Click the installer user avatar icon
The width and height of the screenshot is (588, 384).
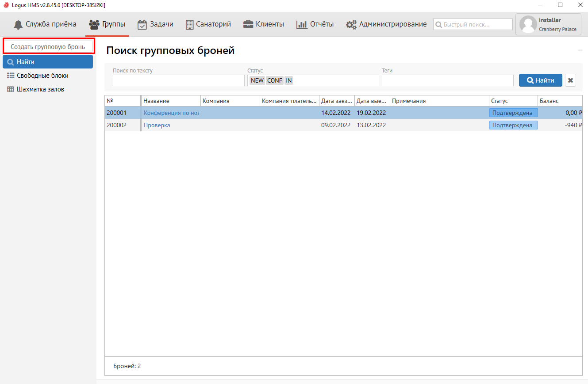tap(528, 24)
